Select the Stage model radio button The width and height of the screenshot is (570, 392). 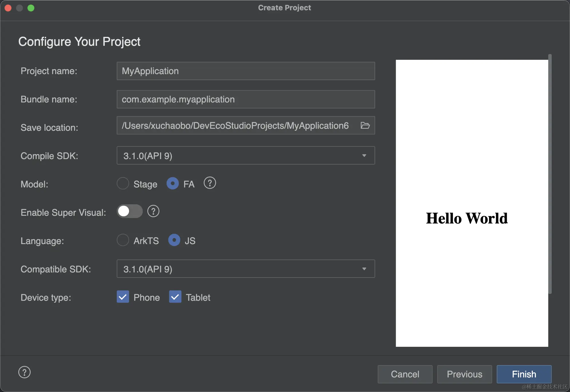[123, 183]
